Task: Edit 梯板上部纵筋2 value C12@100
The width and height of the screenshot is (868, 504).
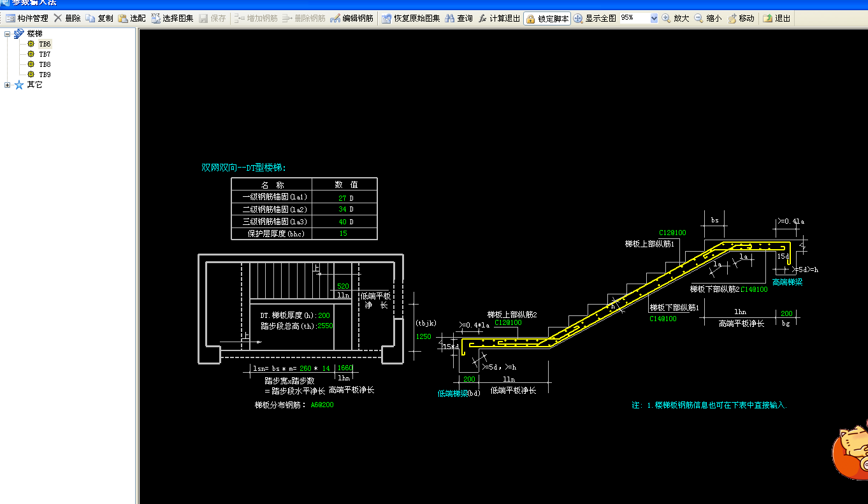Action: (508, 323)
